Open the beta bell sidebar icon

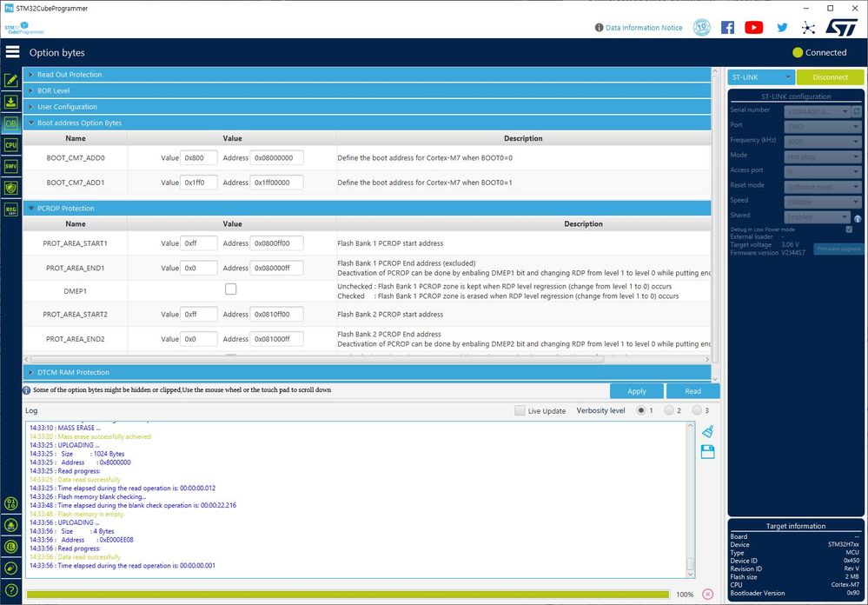11,525
